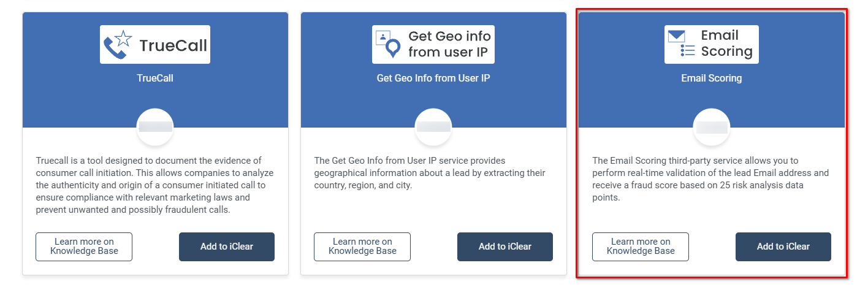Click the TrueCall description paragraph
The width and height of the screenshot is (868, 287).
154,185
